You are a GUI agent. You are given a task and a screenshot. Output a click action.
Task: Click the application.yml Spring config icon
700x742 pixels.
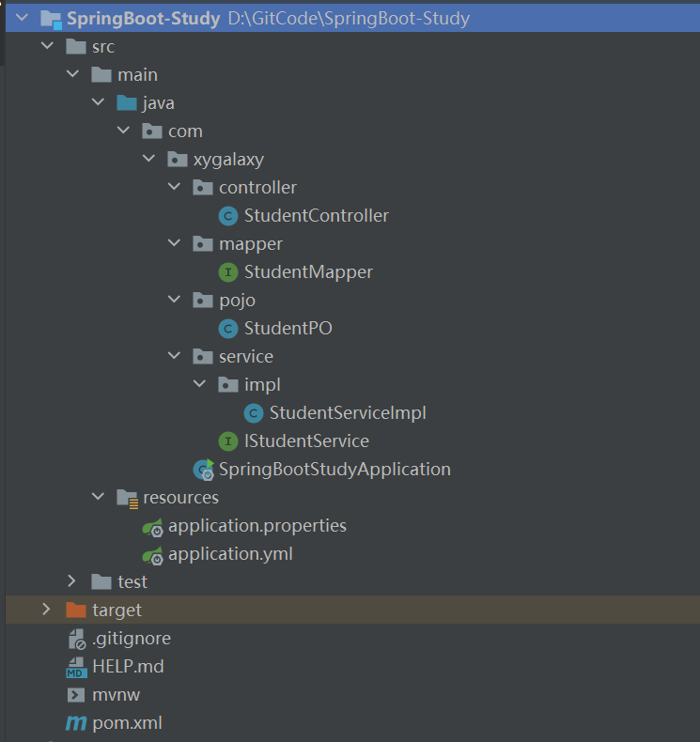pyautogui.click(x=152, y=554)
